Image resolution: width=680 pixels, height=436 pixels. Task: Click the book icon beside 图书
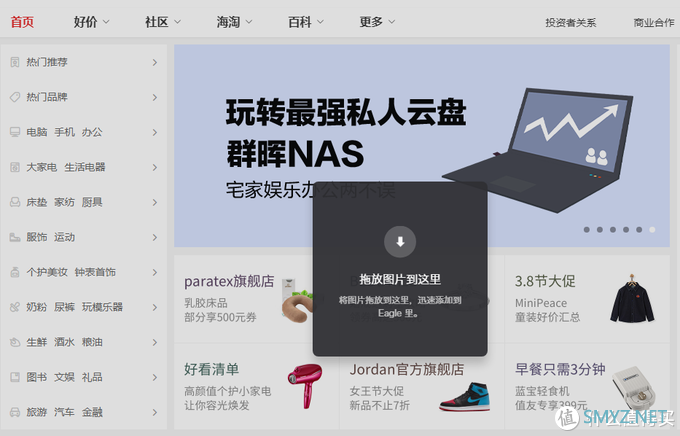15,377
